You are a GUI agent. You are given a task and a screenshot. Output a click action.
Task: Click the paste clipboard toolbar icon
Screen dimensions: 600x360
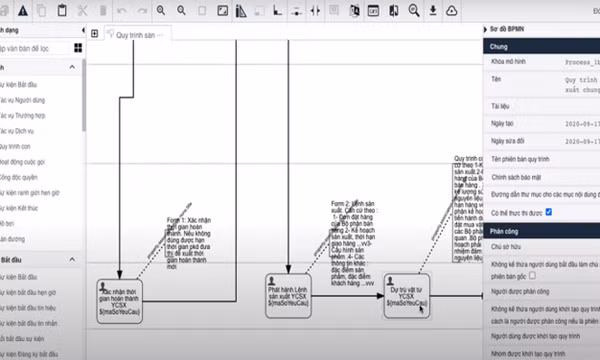(x=62, y=10)
